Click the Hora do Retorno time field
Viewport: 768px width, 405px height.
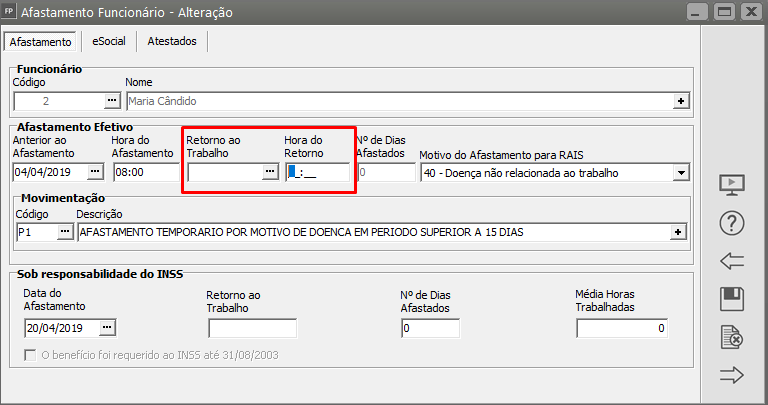tap(318, 172)
